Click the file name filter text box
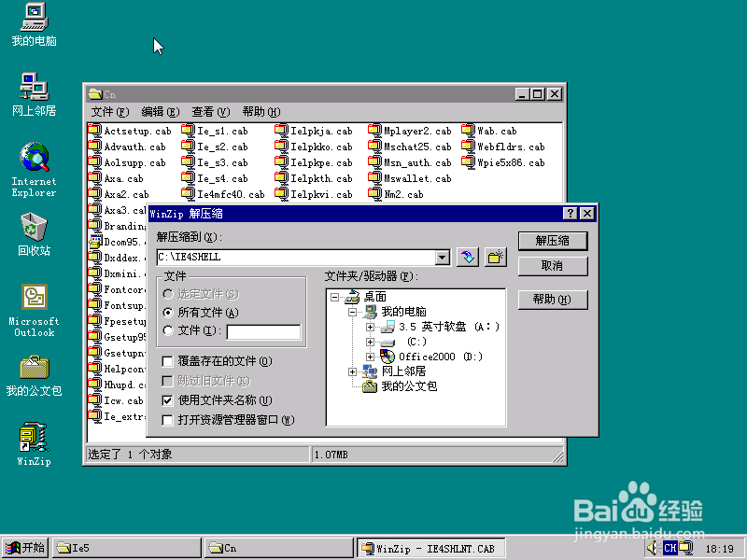Screen dimensions: 747x560 click(263, 332)
